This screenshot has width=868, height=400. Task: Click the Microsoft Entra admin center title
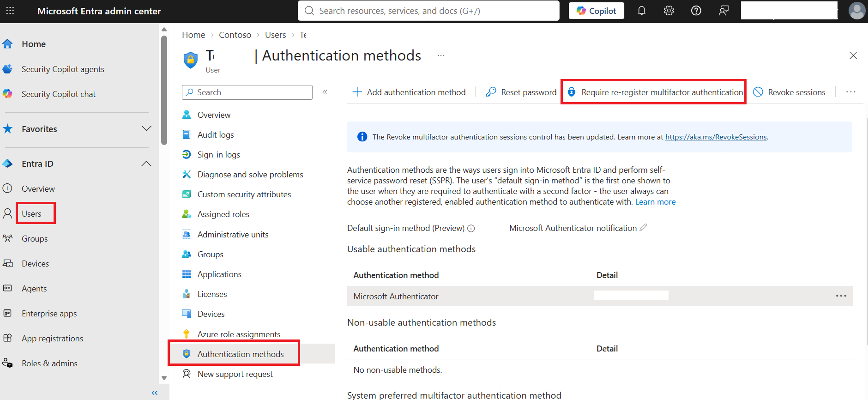pyautogui.click(x=99, y=11)
